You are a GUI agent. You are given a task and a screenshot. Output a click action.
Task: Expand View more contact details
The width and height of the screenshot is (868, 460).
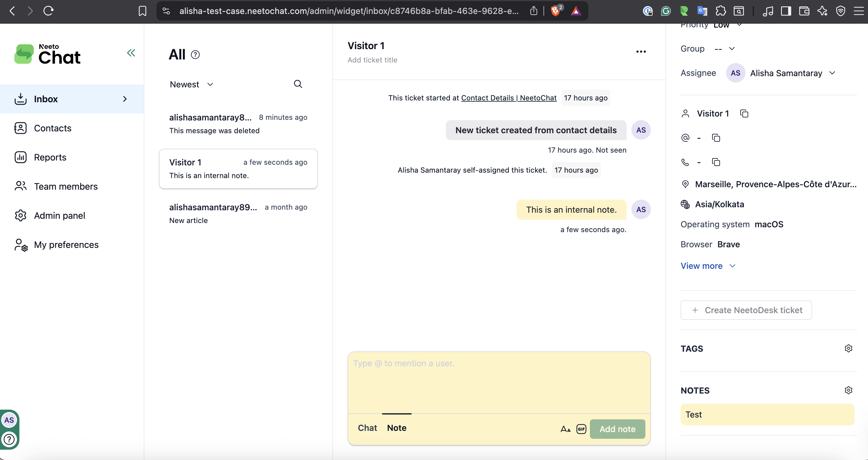(x=707, y=266)
